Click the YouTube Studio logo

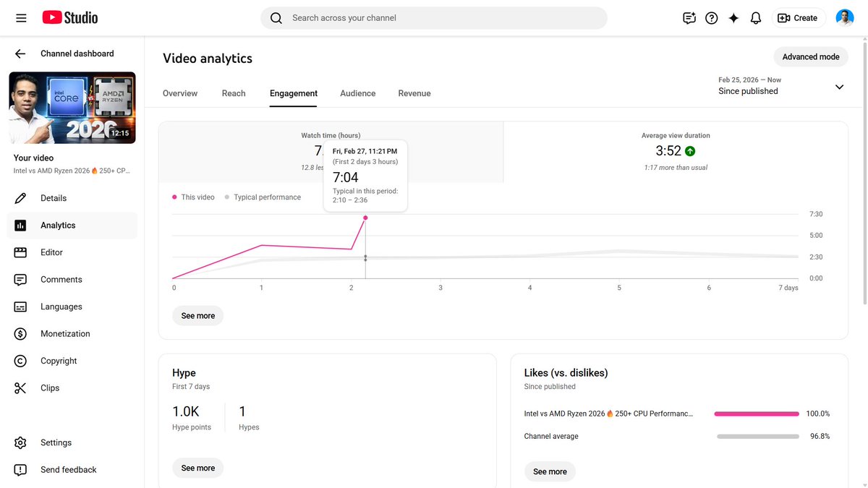coord(70,18)
